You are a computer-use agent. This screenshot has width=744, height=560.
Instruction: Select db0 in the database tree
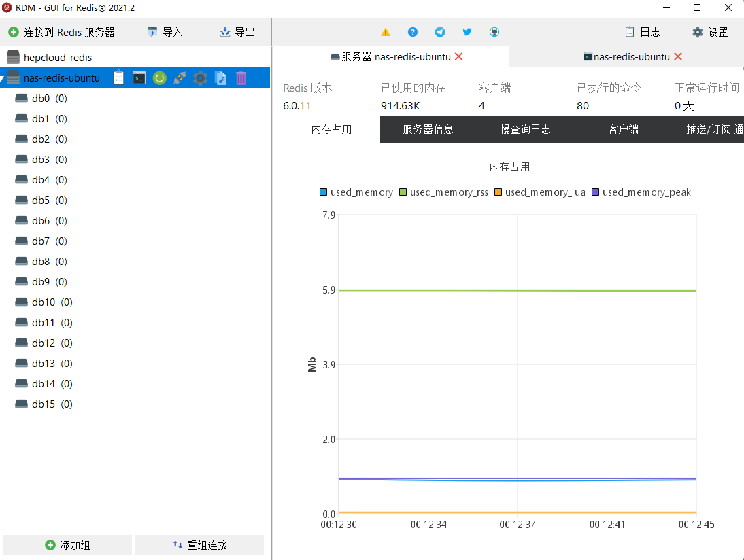click(x=41, y=99)
